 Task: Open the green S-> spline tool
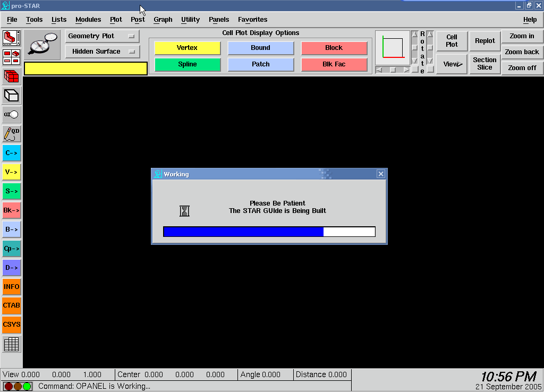[12, 191]
